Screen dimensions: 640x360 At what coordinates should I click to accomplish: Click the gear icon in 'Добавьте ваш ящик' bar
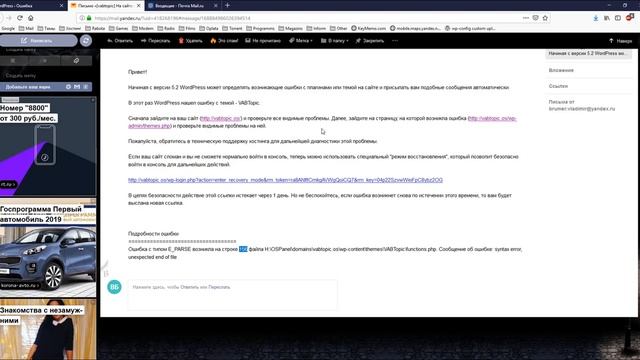coord(68,87)
